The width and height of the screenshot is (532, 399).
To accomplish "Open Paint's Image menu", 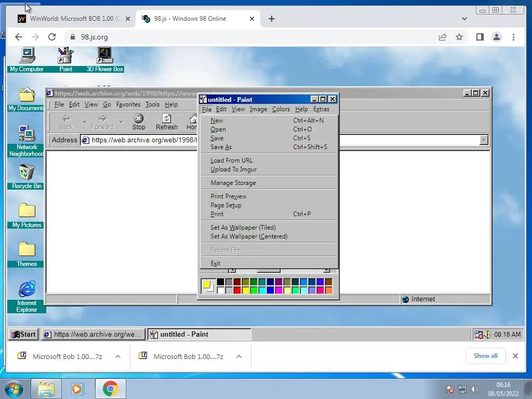I will coord(258,109).
